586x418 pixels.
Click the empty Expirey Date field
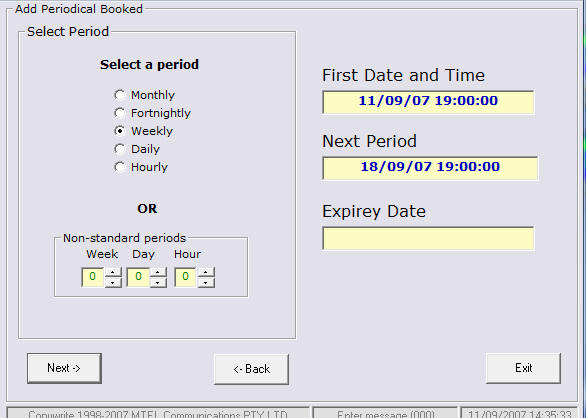coord(428,238)
